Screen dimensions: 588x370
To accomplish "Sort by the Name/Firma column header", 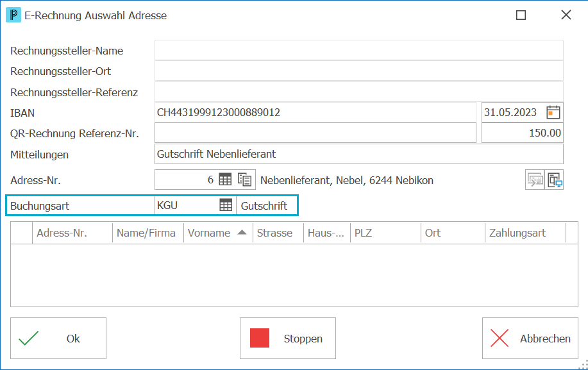I will pyautogui.click(x=147, y=233).
